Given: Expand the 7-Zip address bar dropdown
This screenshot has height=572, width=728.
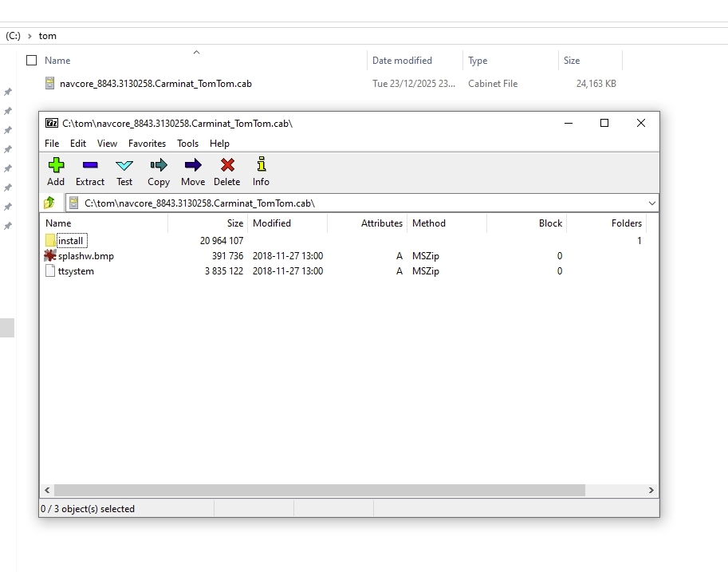Looking at the screenshot, I should (x=652, y=203).
